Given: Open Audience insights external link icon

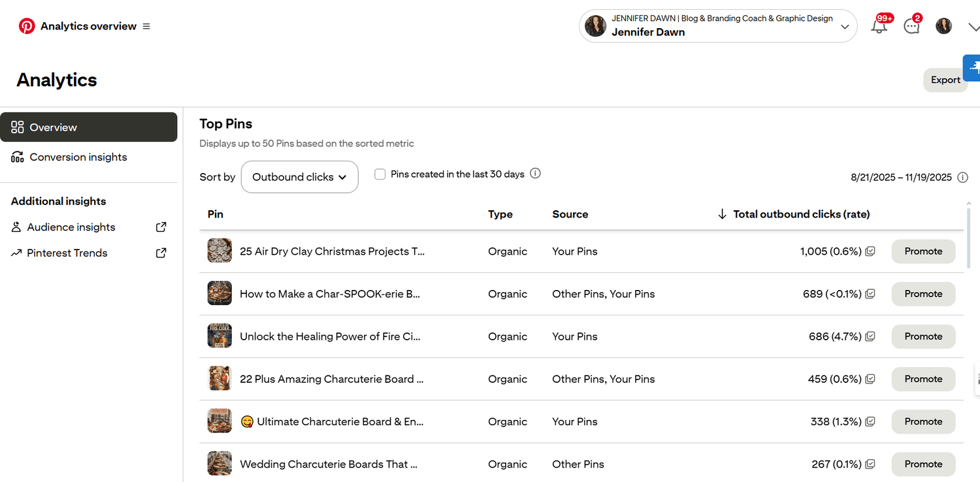Looking at the screenshot, I should [161, 227].
